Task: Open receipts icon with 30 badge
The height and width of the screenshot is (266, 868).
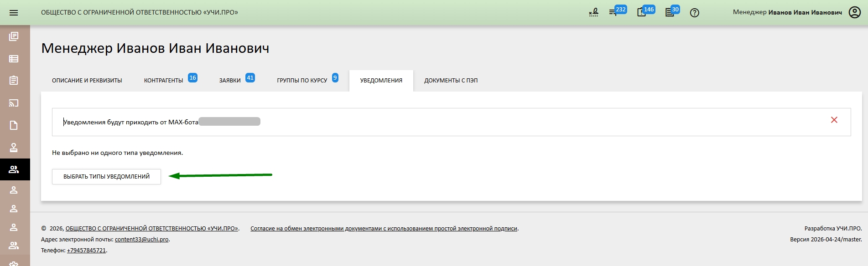Action: (670, 12)
